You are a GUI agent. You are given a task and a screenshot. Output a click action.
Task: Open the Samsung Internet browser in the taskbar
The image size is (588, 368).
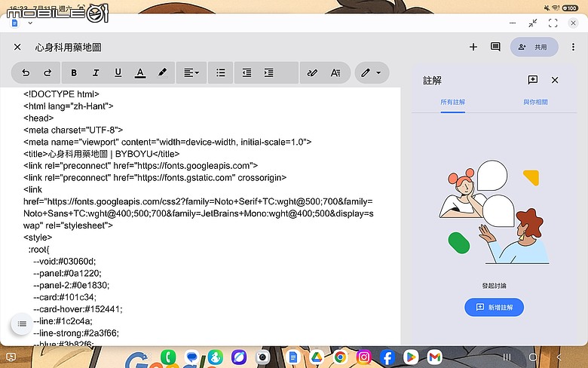click(x=239, y=357)
